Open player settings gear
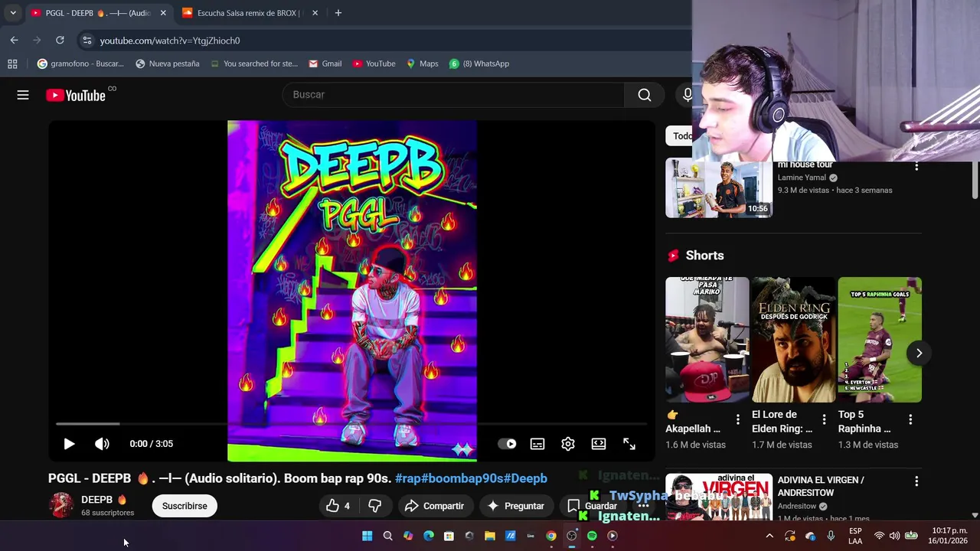This screenshot has width=980, height=551. (568, 444)
